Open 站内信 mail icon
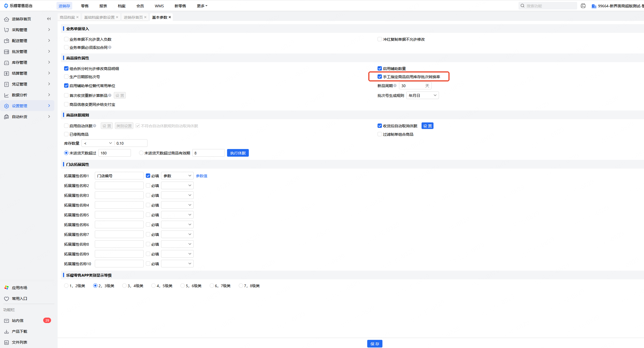Screen dimensions: 644x348 pos(7,321)
